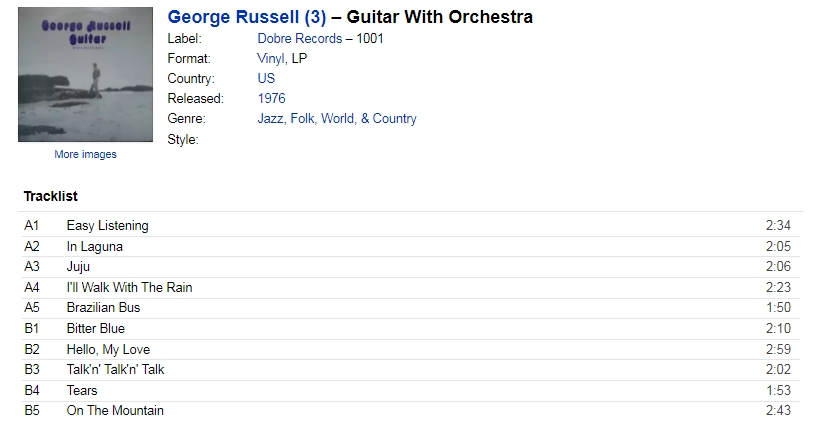Open the Dobre Records label link
813x437 pixels.
click(300, 38)
